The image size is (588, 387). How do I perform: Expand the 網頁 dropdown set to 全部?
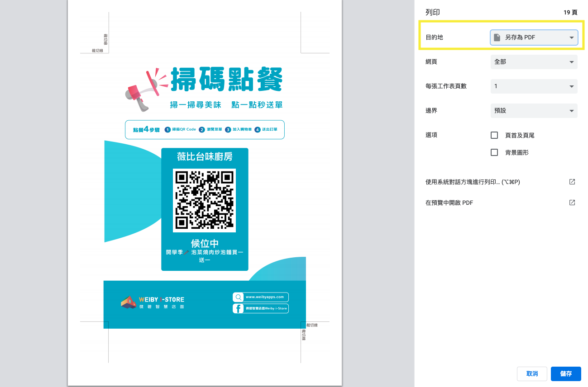click(534, 62)
